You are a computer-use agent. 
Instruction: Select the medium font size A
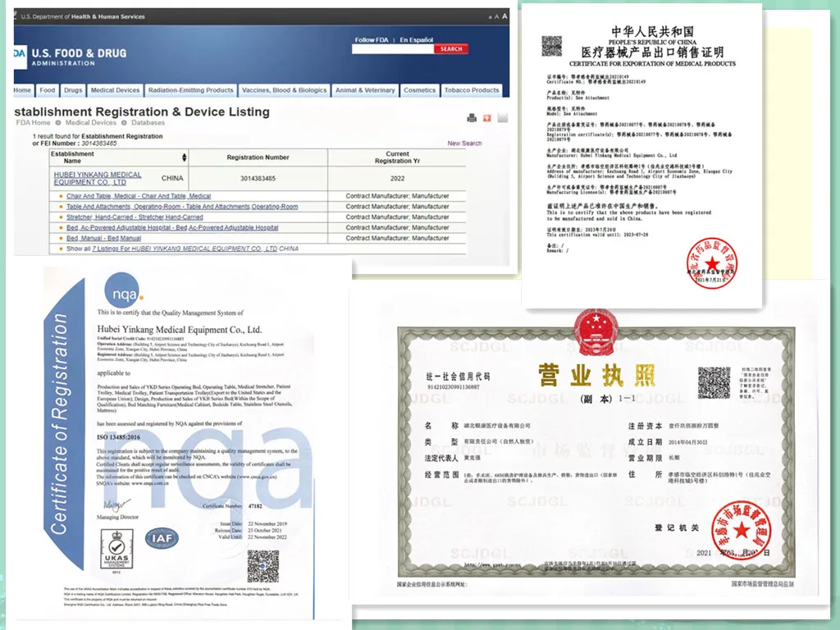click(x=496, y=16)
